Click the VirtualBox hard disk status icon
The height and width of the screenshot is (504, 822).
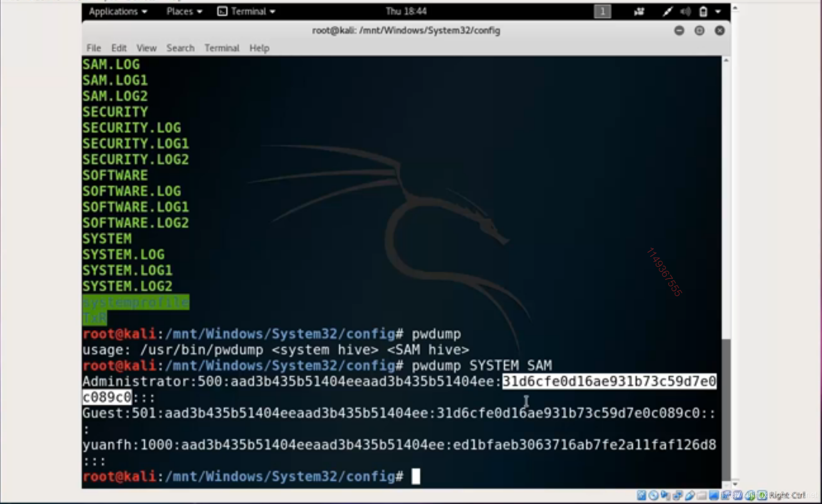641,495
